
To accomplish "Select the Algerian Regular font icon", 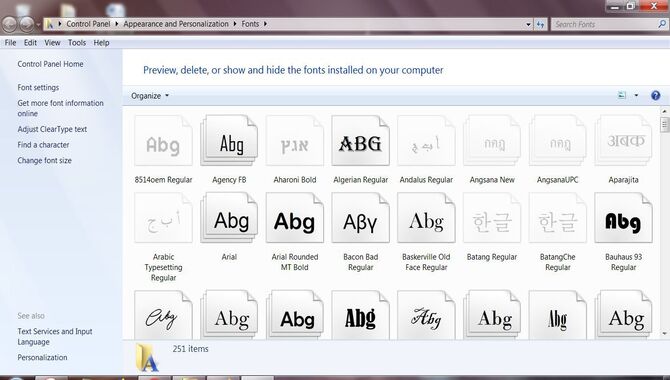I will [x=360, y=141].
